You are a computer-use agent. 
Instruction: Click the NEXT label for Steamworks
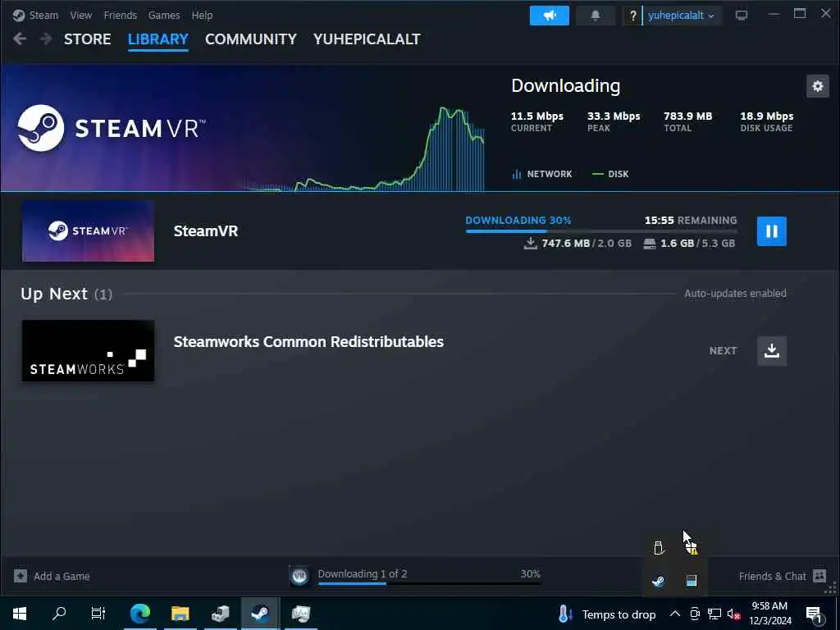[x=723, y=351]
